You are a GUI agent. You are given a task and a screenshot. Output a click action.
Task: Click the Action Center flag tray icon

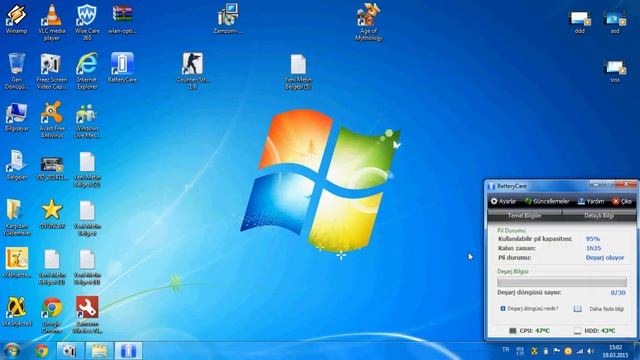[556, 351]
